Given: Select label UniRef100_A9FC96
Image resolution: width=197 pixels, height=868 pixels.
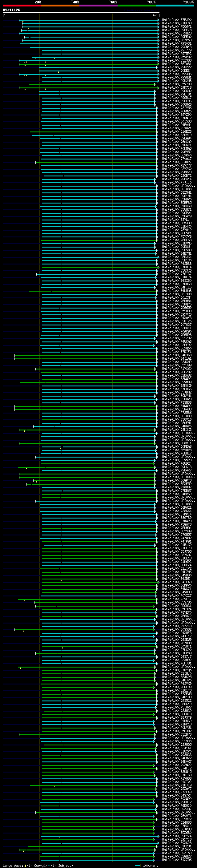Looking at the screenshot, I should coord(176,101).
